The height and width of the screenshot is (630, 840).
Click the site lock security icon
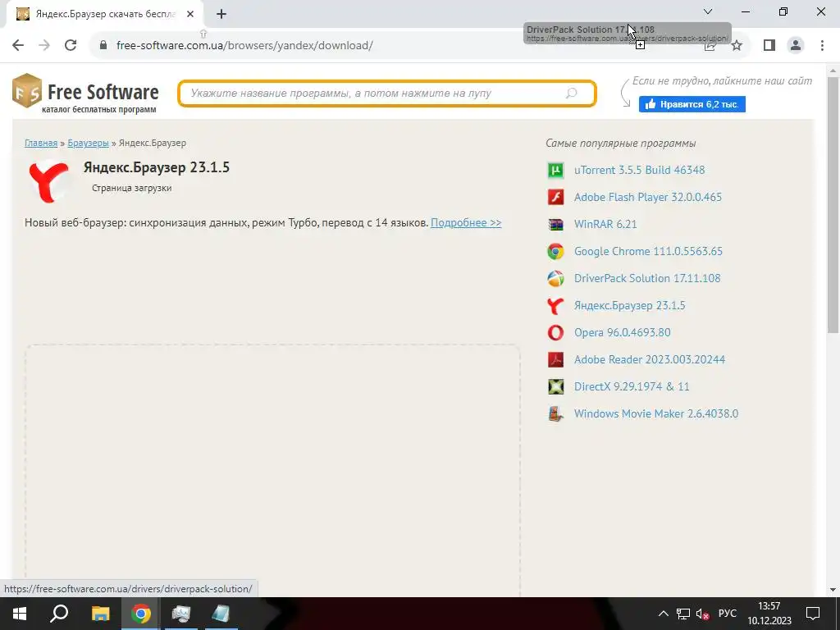(103, 45)
